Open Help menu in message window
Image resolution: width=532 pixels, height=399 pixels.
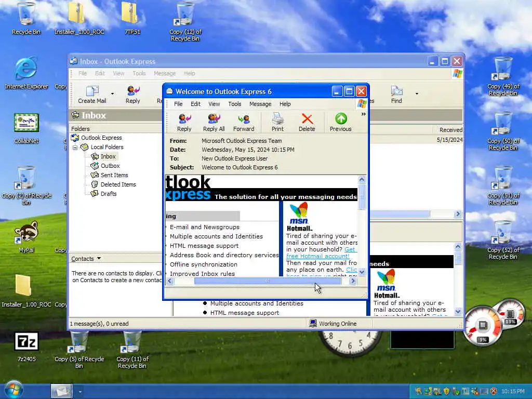tap(285, 104)
